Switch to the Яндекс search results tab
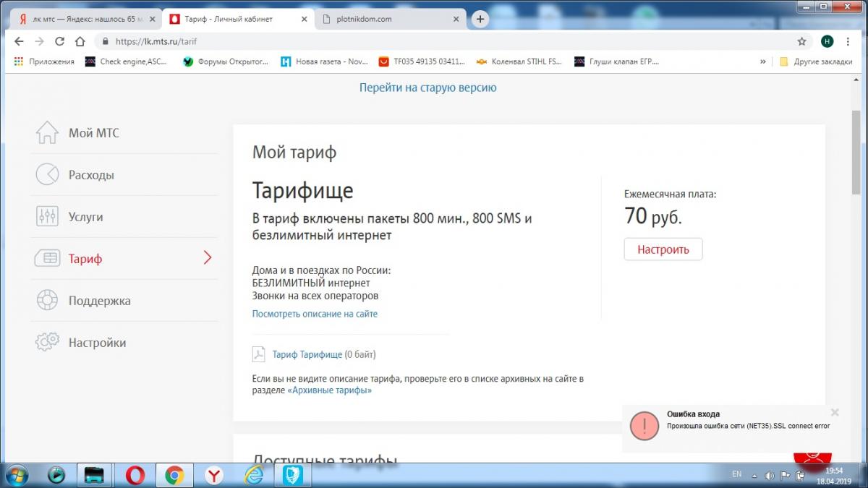The height and width of the screenshot is (488, 868). click(x=83, y=19)
